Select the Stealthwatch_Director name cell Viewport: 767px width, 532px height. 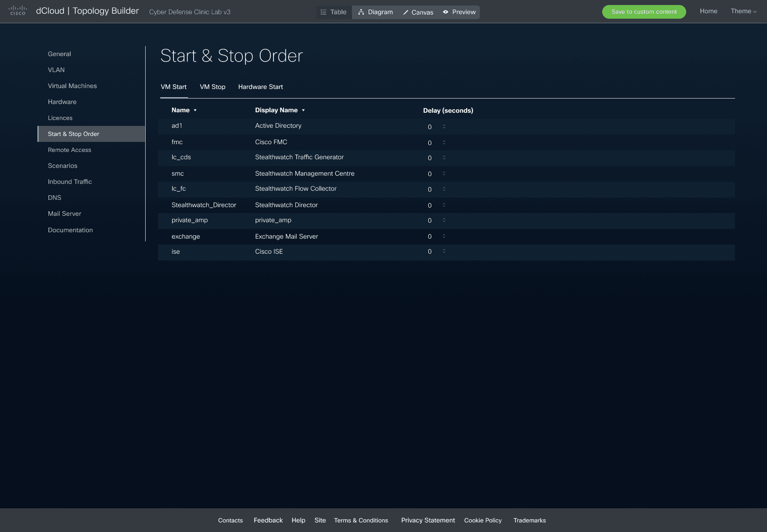coord(204,205)
